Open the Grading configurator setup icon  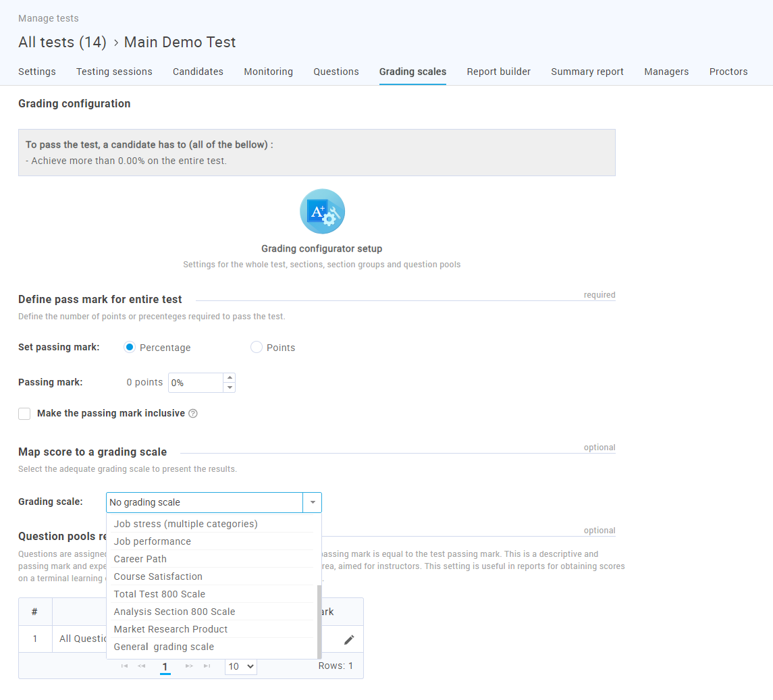click(322, 211)
